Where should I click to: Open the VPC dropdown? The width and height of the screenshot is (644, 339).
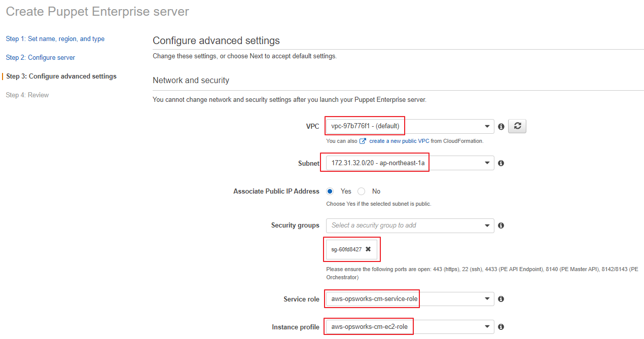(410, 126)
